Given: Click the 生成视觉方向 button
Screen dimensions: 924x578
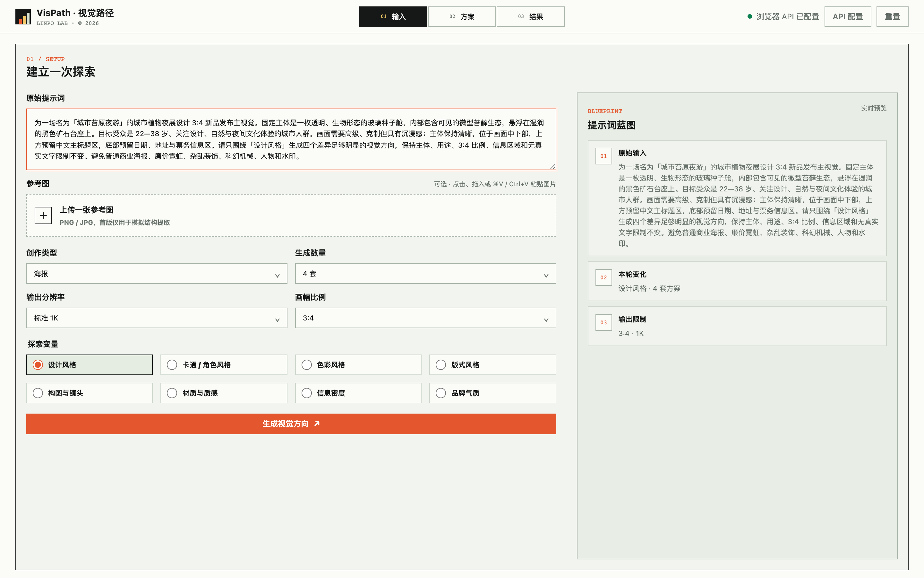Looking at the screenshot, I should [x=291, y=424].
